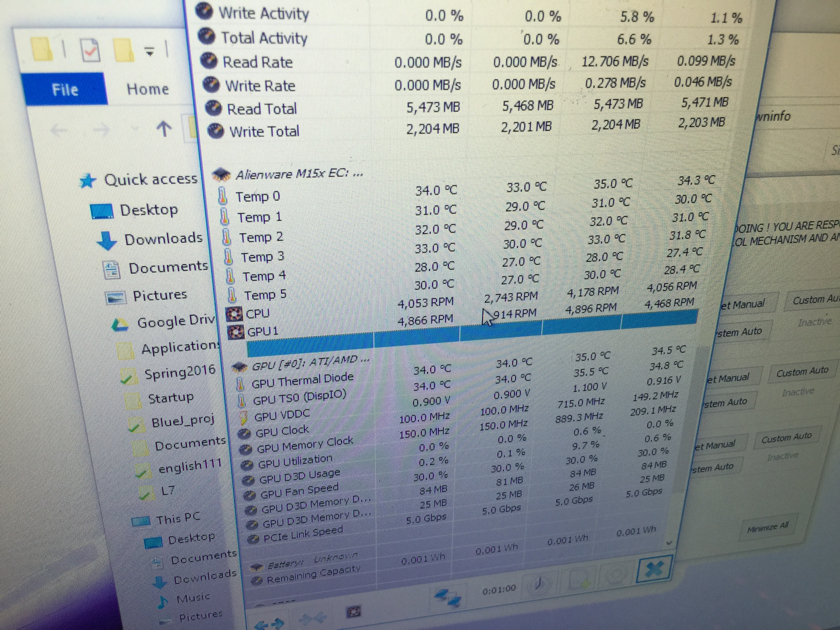
Task: Select the Temp 3 sensor row label
Action: (262, 257)
